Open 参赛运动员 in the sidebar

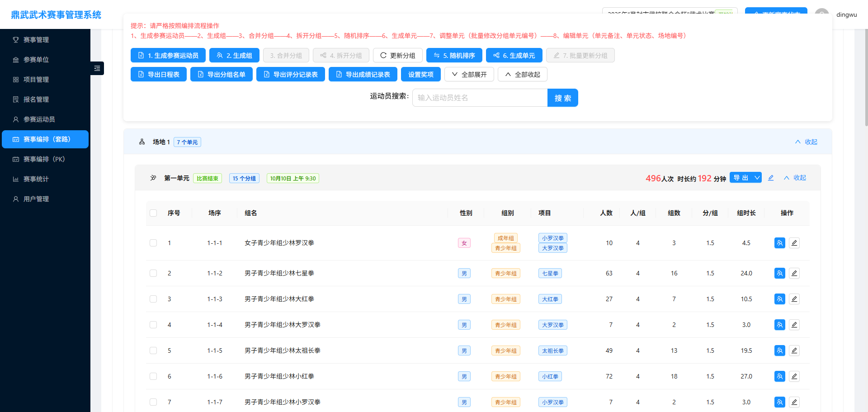point(39,119)
